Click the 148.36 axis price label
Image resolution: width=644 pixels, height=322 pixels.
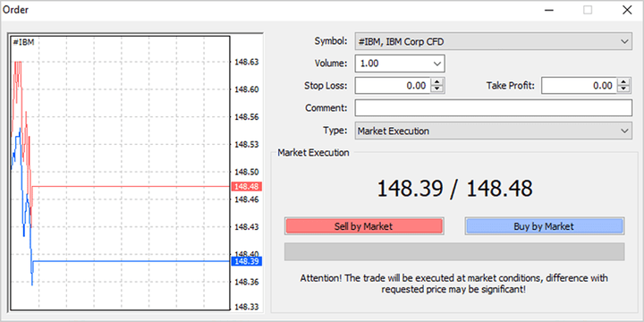point(247,282)
